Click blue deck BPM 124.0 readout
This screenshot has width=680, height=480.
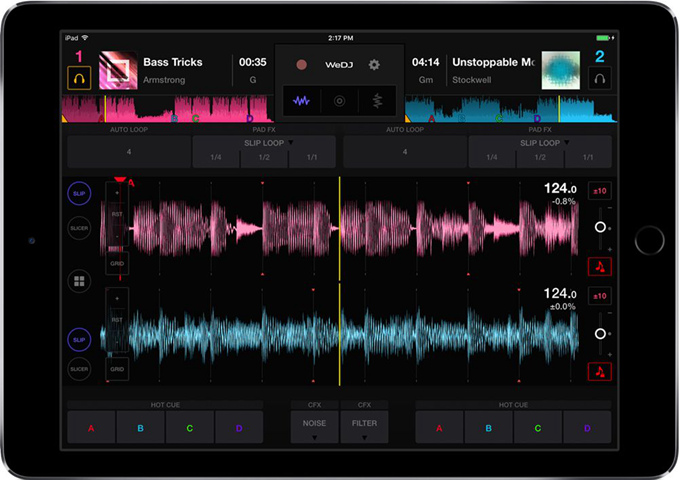[x=560, y=294]
